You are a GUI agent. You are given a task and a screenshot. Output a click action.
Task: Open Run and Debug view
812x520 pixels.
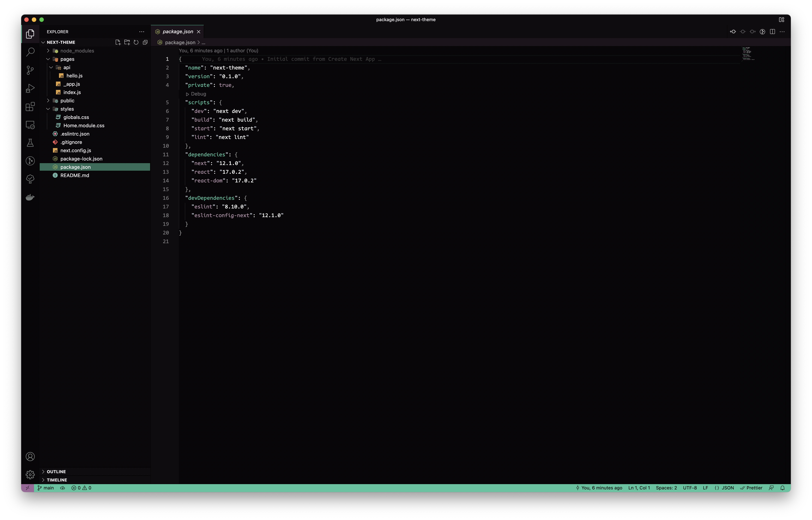[30, 89]
